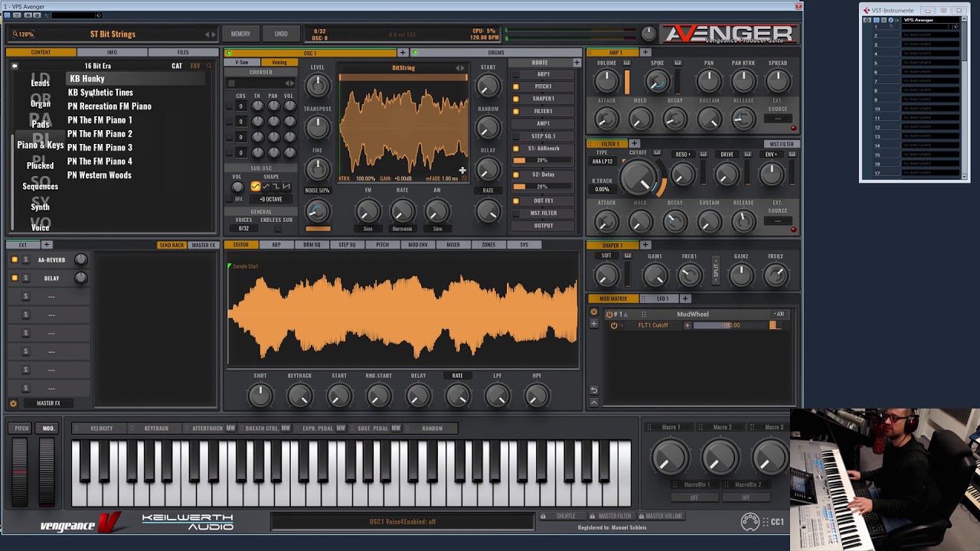Toggle the SHAPER1 route enable

[515, 99]
